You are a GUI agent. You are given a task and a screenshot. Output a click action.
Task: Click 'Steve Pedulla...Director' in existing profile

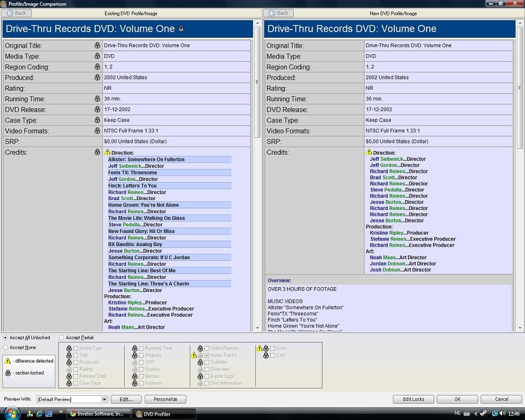click(135, 225)
